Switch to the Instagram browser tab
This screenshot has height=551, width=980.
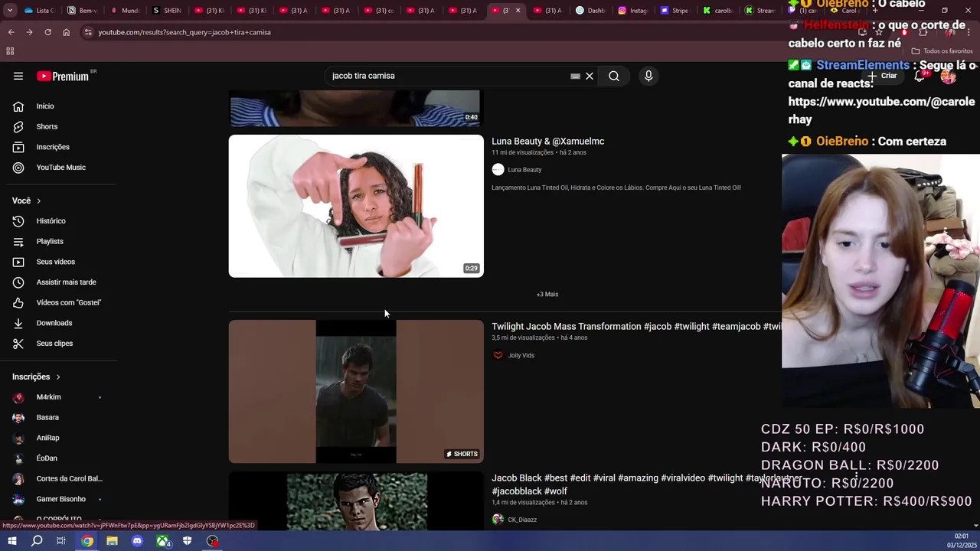(632, 11)
